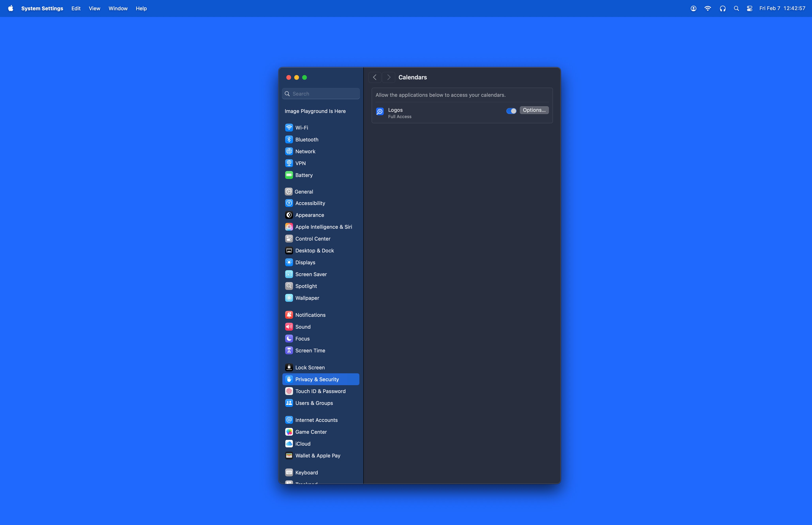Open Lock Screen settings
This screenshot has width=812, height=525.
321,368
